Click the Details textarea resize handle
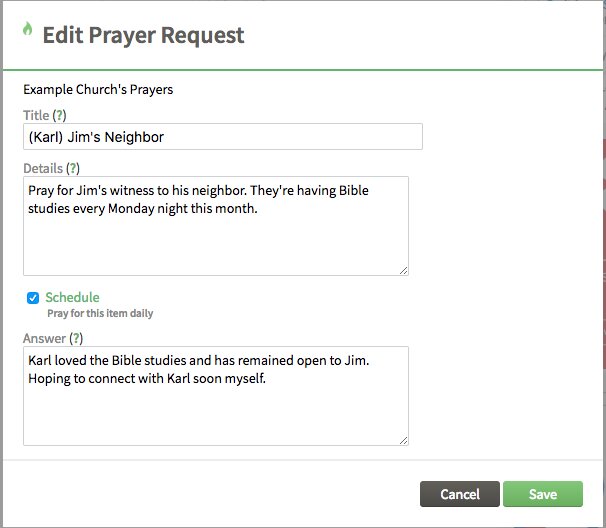 pos(403,271)
